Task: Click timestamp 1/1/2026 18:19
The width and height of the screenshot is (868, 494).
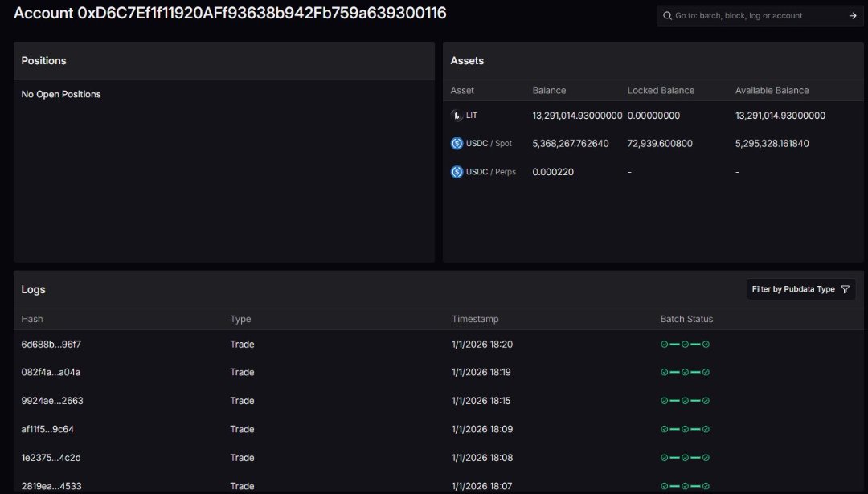Action: pyautogui.click(x=481, y=372)
